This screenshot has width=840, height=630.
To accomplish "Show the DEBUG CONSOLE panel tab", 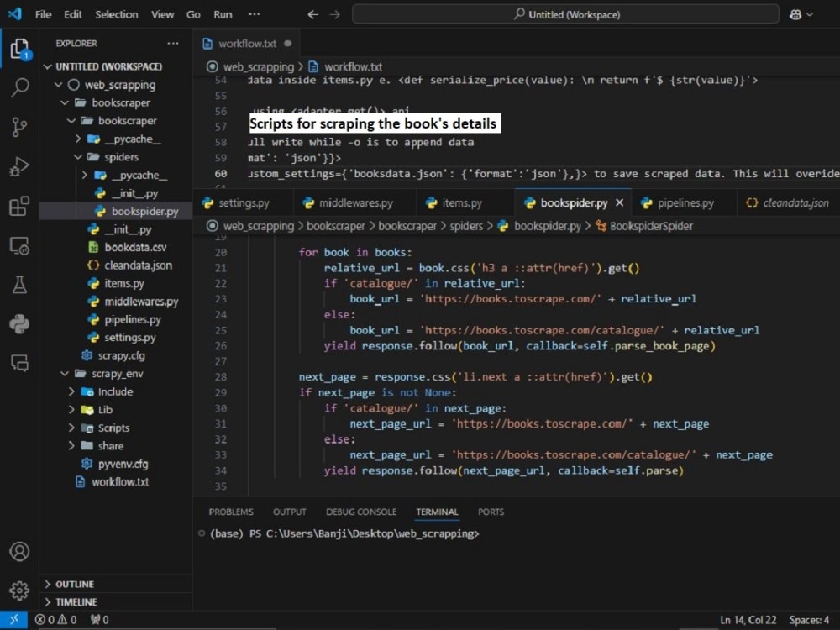I will click(361, 512).
